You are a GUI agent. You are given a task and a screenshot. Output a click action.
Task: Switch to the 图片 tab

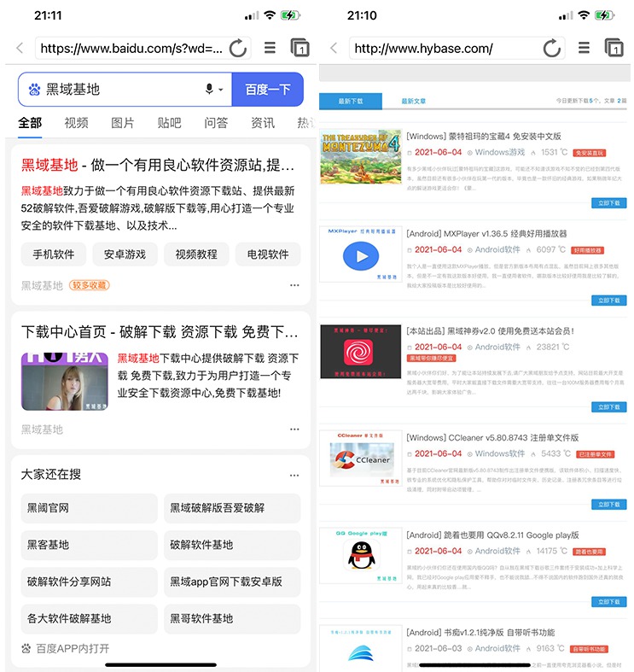click(123, 123)
